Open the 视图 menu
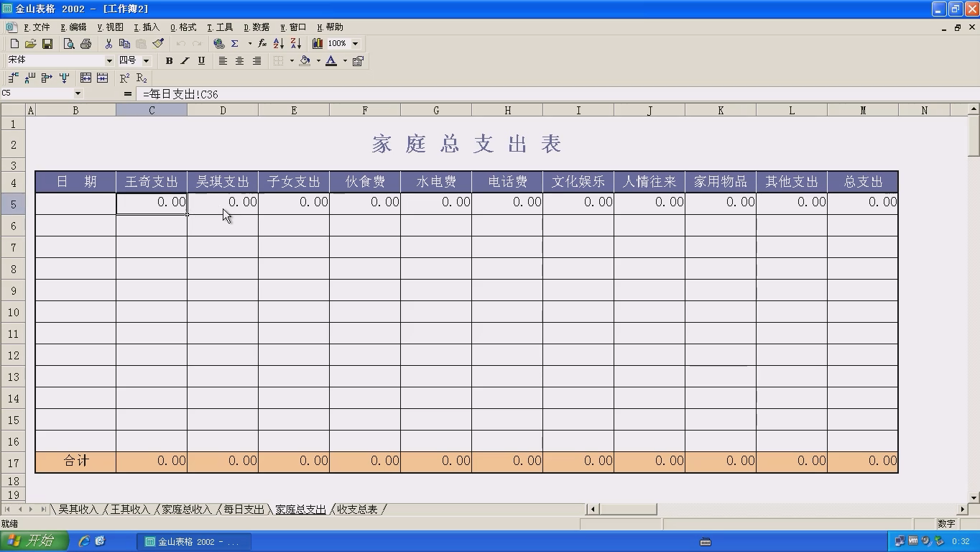980x552 pixels. 110,27
